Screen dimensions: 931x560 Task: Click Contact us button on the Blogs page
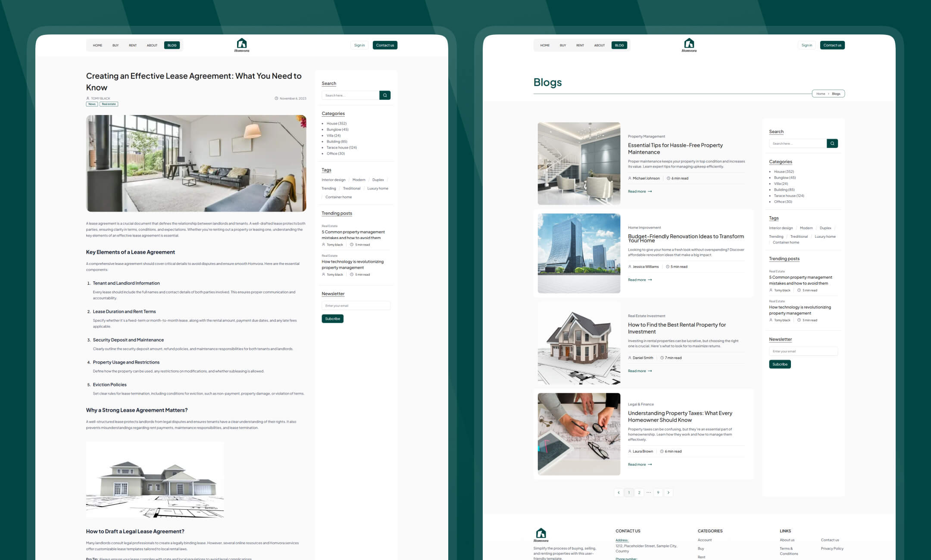(832, 45)
